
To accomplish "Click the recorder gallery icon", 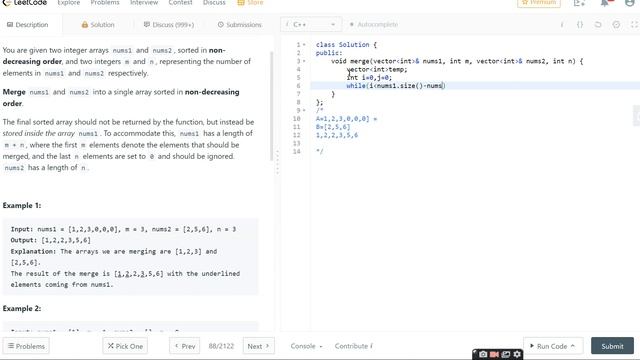I will (506, 354).
